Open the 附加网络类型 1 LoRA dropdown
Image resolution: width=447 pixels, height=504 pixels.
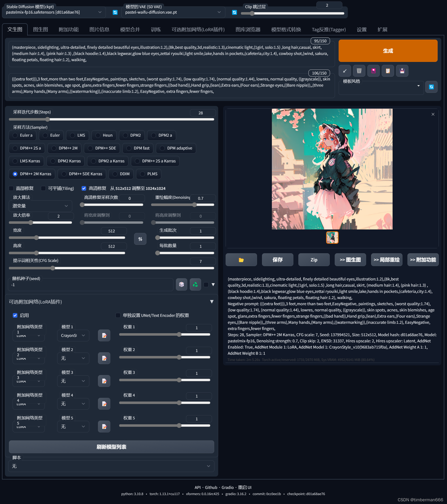click(x=29, y=335)
